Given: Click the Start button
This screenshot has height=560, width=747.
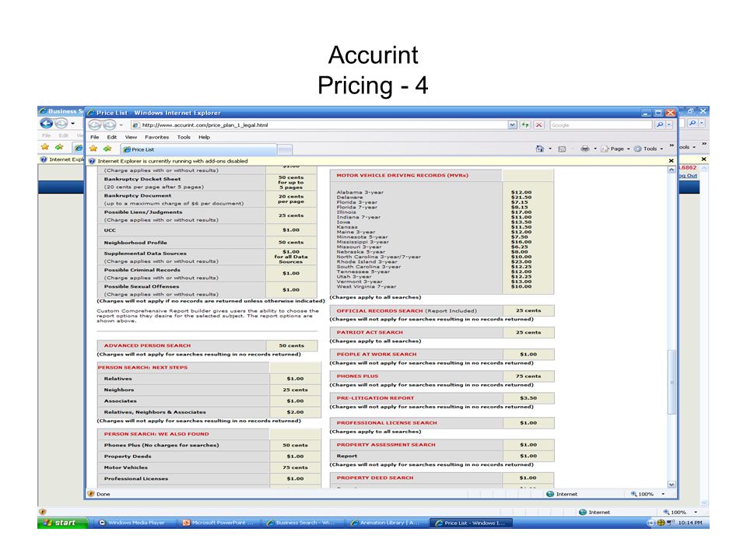Looking at the screenshot, I should point(63,523).
